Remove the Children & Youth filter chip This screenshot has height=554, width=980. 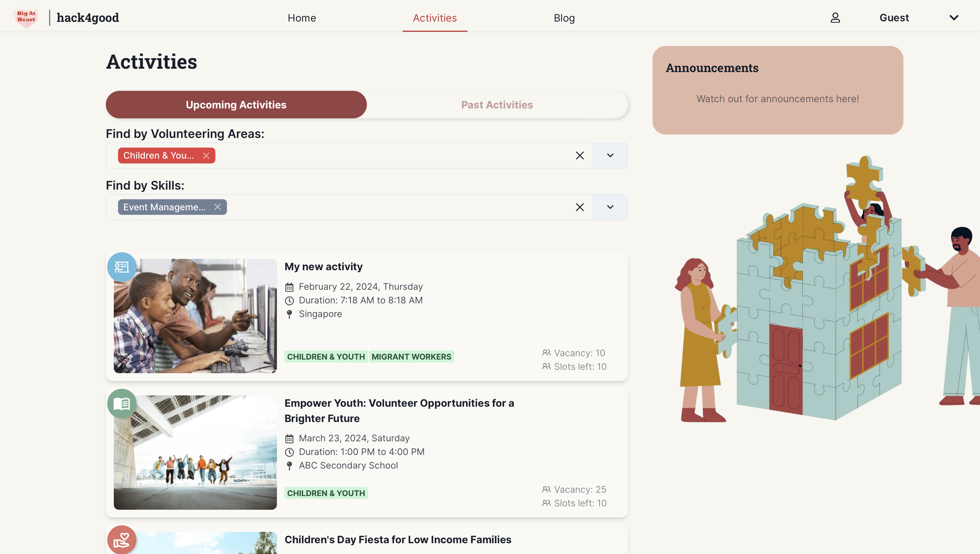coord(206,156)
